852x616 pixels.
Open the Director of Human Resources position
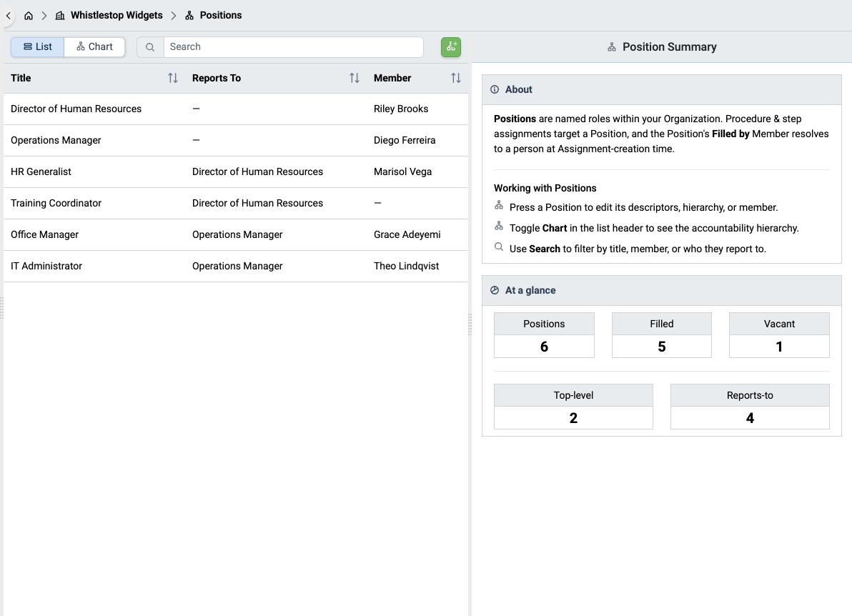pos(236,109)
